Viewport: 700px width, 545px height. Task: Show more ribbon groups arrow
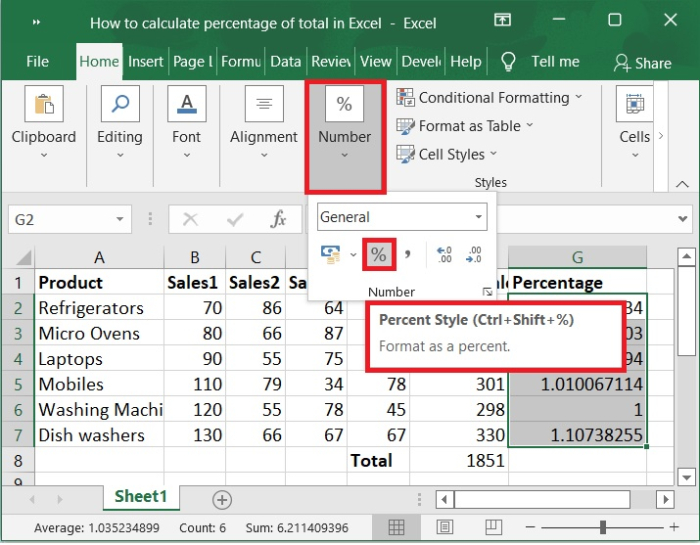pyautogui.click(x=661, y=136)
